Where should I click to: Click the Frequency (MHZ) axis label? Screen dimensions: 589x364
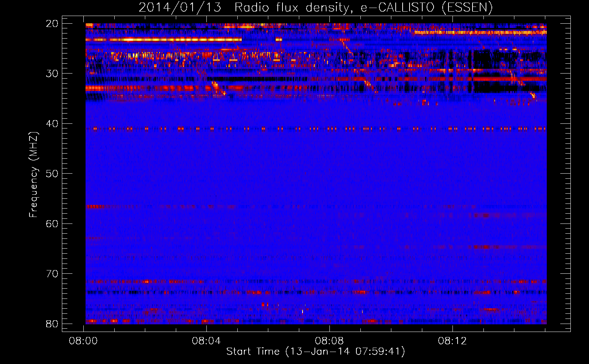33,174
